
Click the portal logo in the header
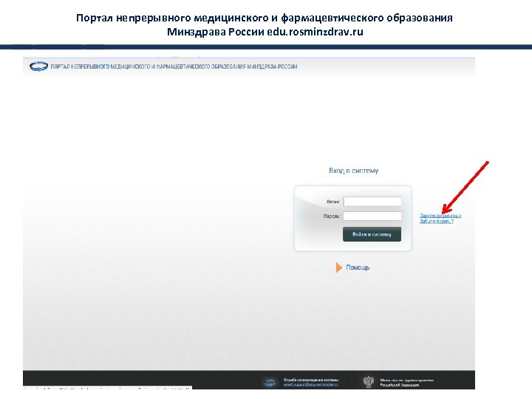pos(38,66)
